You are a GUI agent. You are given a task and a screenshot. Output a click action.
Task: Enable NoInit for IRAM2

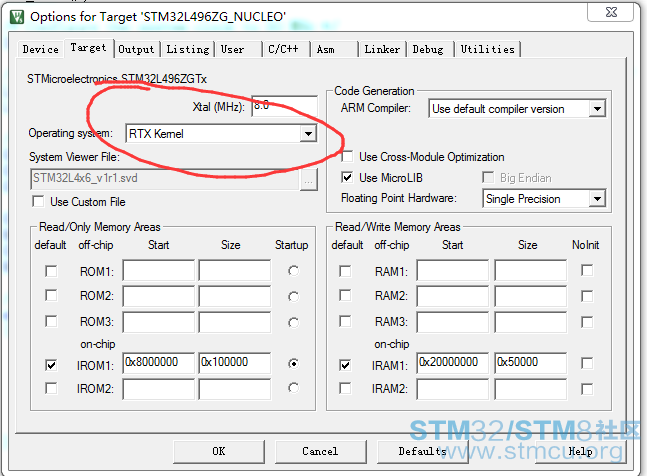pyautogui.click(x=587, y=389)
